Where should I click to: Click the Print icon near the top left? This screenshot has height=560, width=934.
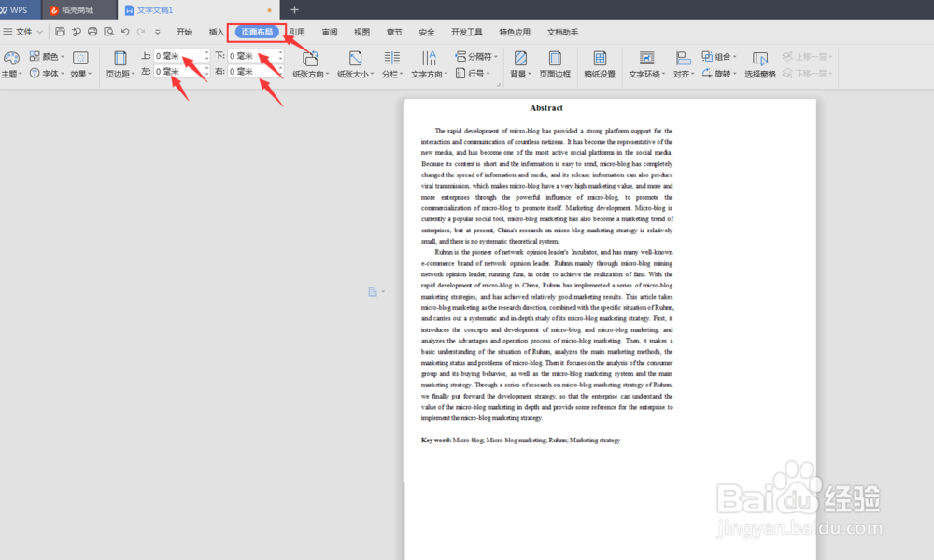[x=92, y=31]
